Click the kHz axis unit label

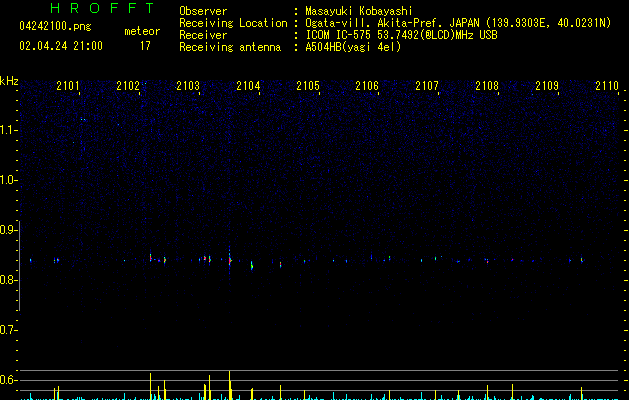(9, 81)
